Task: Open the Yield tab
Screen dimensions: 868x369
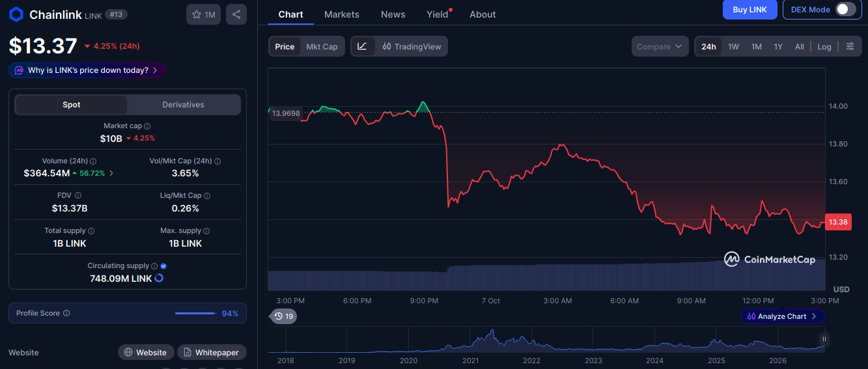Action: click(438, 14)
